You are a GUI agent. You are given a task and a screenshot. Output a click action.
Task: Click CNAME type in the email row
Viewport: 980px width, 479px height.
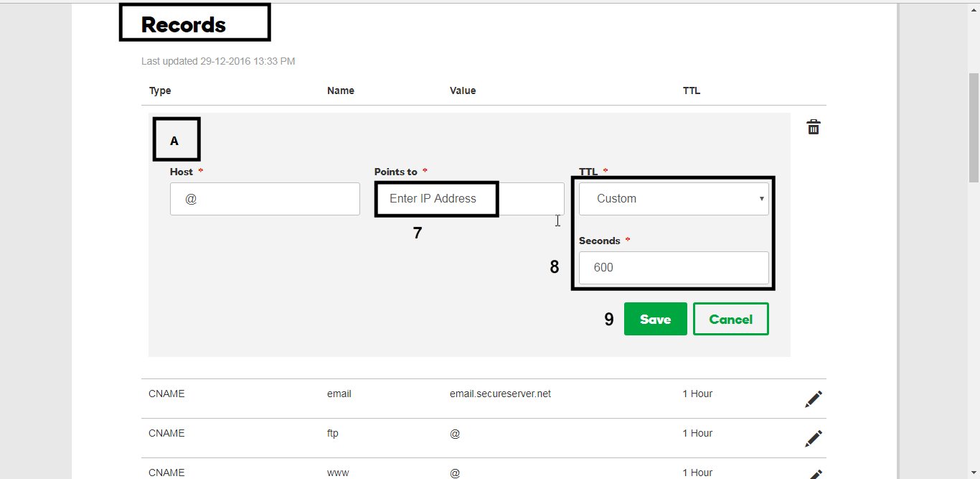(166, 394)
